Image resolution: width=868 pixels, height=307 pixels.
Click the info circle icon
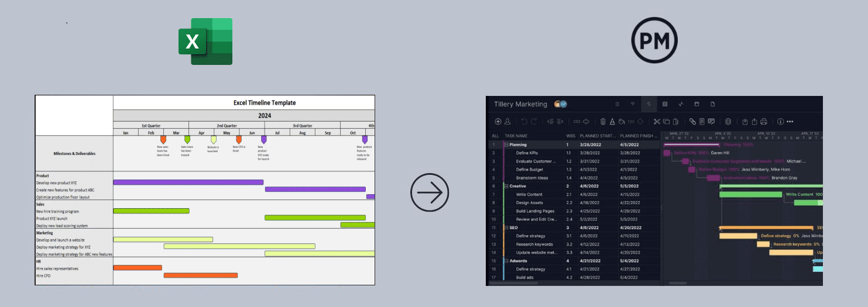(x=780, y=122)
